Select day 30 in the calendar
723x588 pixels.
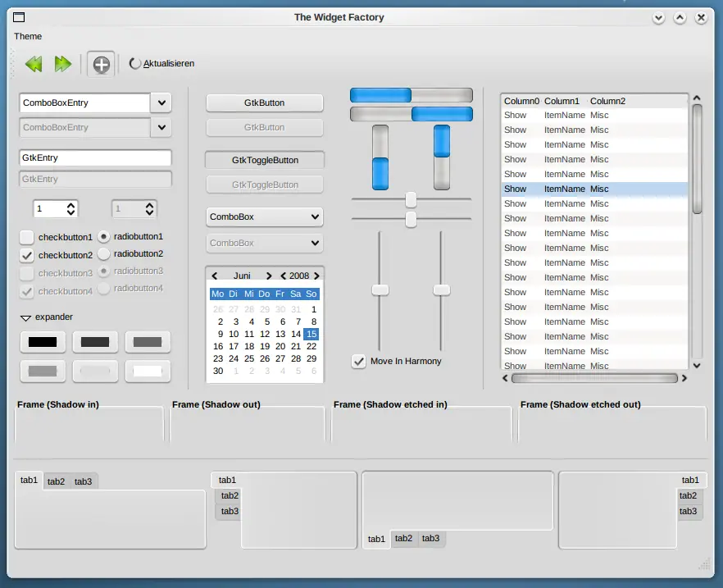pyautogui.click(x=218, y=371)
